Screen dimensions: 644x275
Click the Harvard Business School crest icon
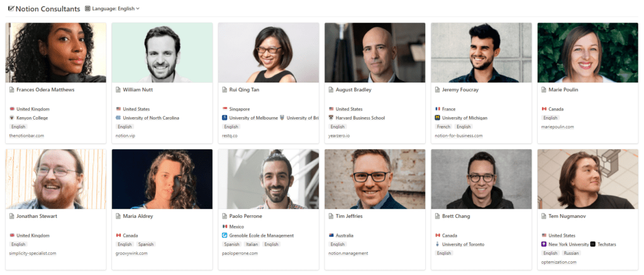(x=331, y=118)
